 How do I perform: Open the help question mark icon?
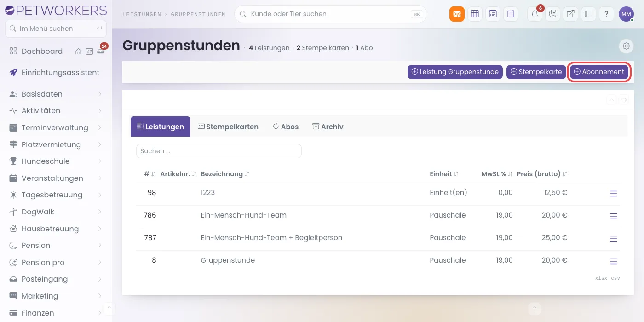tap(606, 14)
